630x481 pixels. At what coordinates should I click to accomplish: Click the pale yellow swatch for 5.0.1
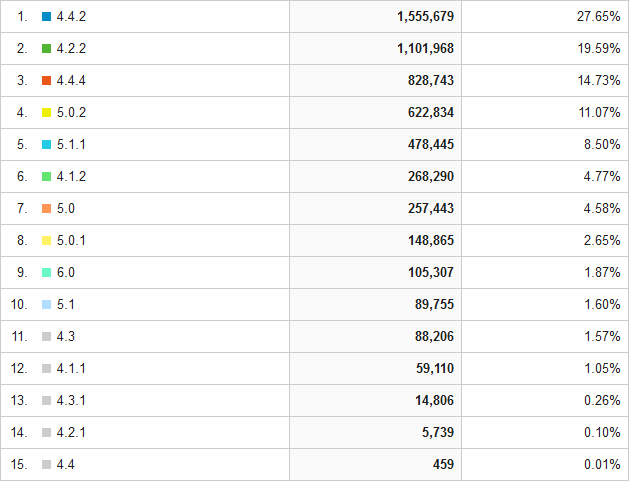[x=47, y=241]
